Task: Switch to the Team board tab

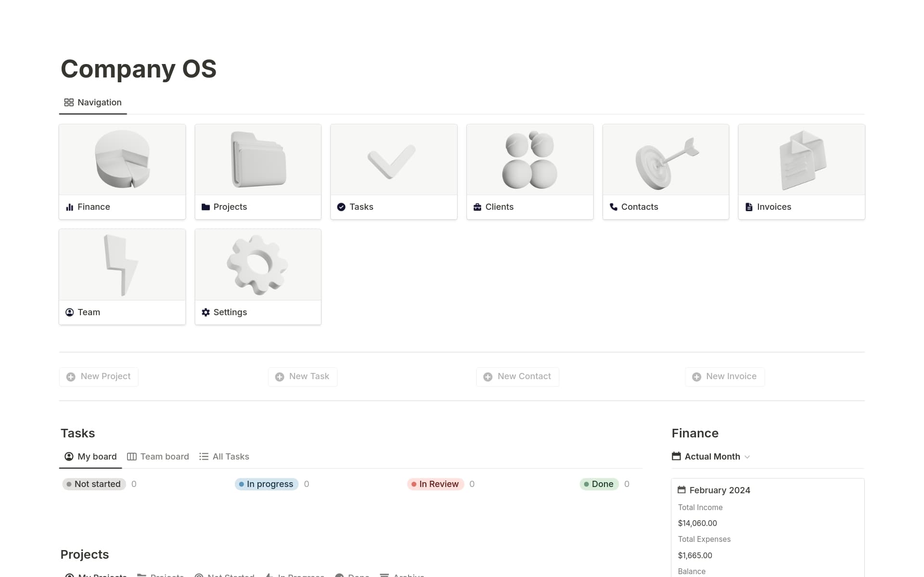Action: [164, 456]
